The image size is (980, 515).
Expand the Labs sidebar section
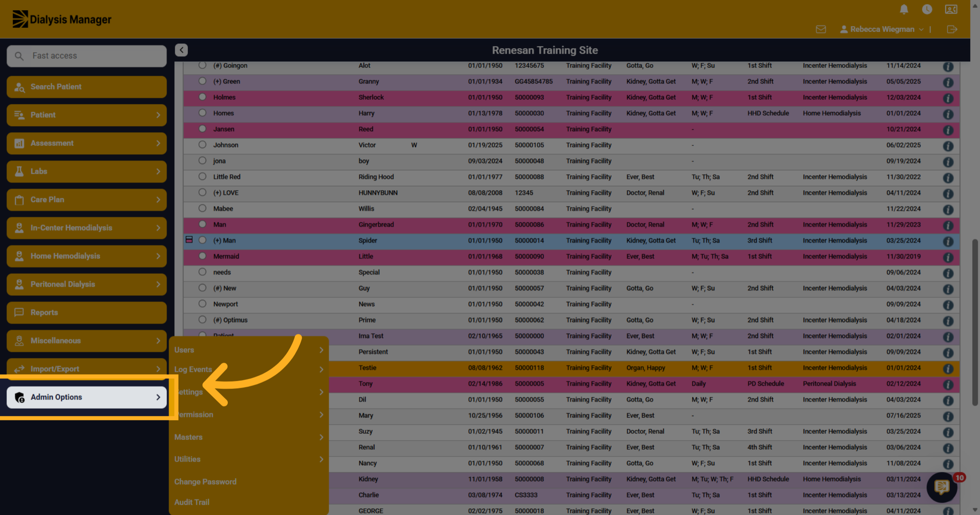pos(87,171)
